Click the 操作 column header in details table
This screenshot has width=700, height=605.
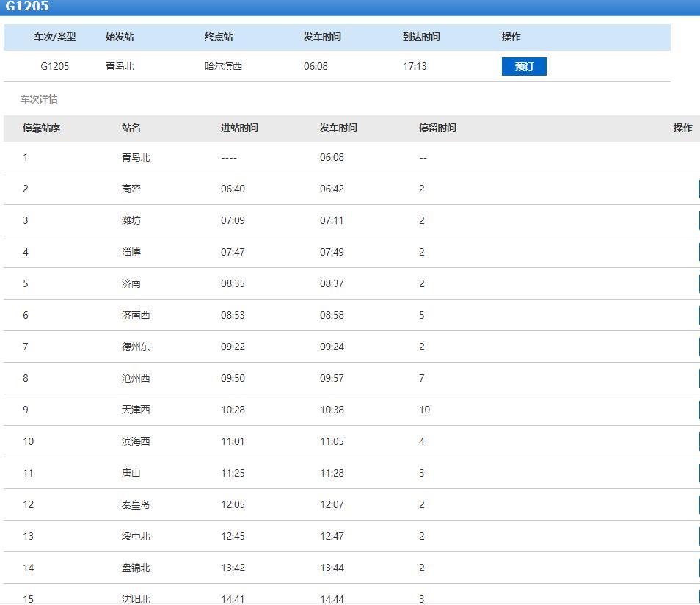[682, 128]
